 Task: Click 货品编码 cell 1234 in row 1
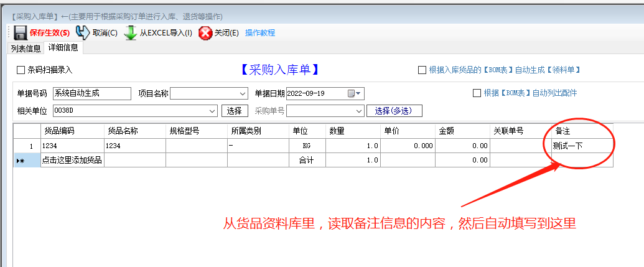point(72,146)
